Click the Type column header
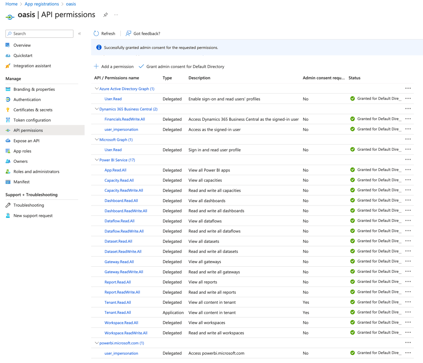The width and height of the screenshot is (423, 363). click(167, 78)
